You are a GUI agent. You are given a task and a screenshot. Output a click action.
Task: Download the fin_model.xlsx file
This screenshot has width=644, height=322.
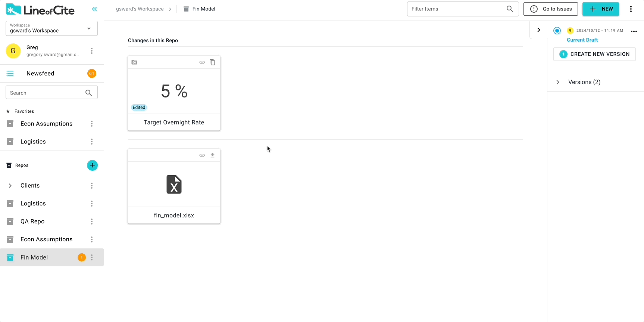(212, 155)
